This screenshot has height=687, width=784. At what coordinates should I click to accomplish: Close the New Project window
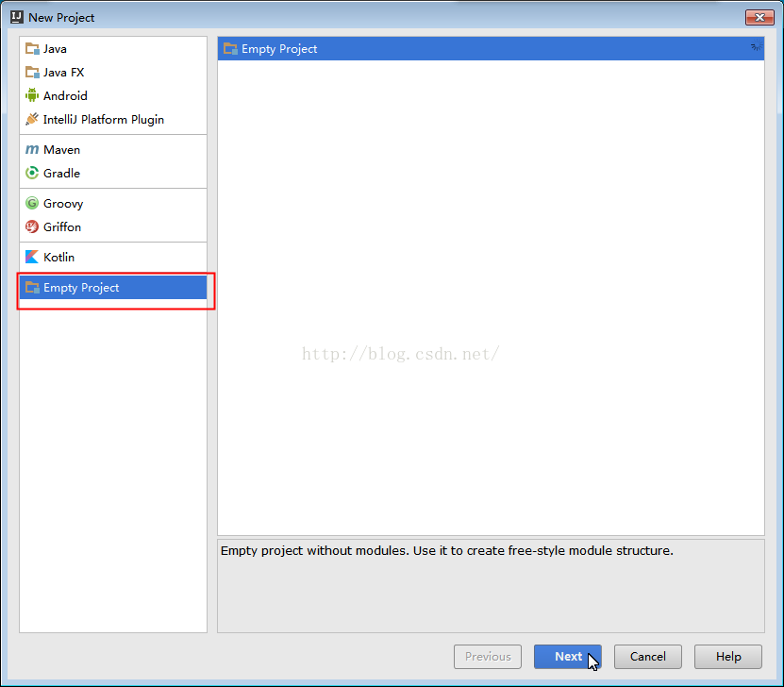pyautogui.click(x=759, y=17)
